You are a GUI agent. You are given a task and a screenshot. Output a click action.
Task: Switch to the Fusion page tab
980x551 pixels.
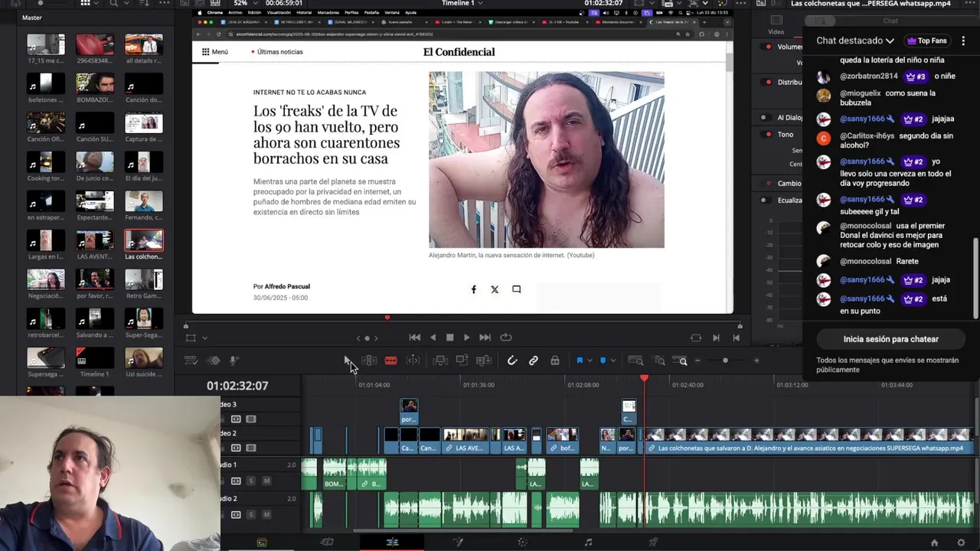tap(458, 543)
